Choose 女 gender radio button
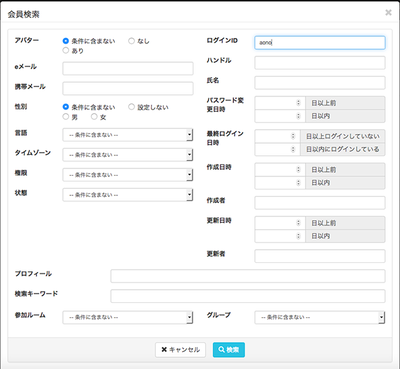This screenshot has width=400, height=369. (94, 117)
